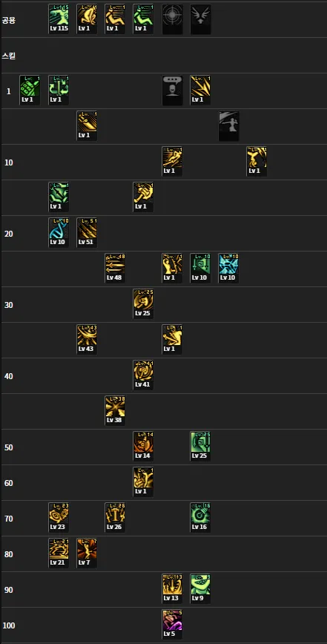The width and height of the screenshot is (327, 644).
Task: Select the Lv 13 skill icon
Action: (172, 589)
